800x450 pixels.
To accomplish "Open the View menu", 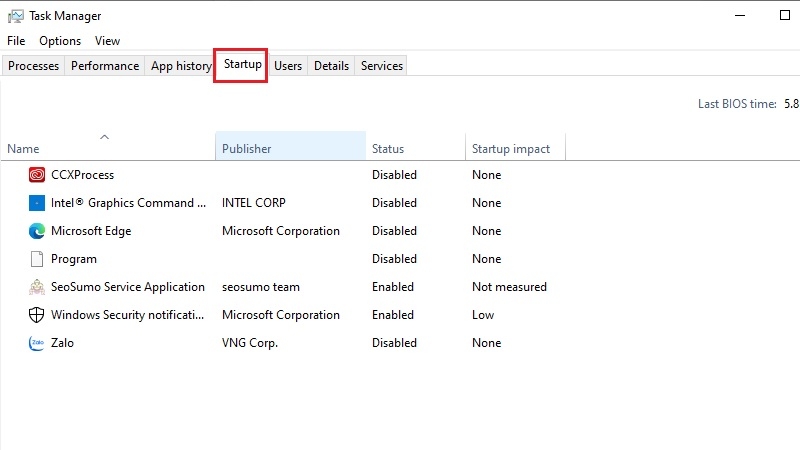I will pos(107,41).
